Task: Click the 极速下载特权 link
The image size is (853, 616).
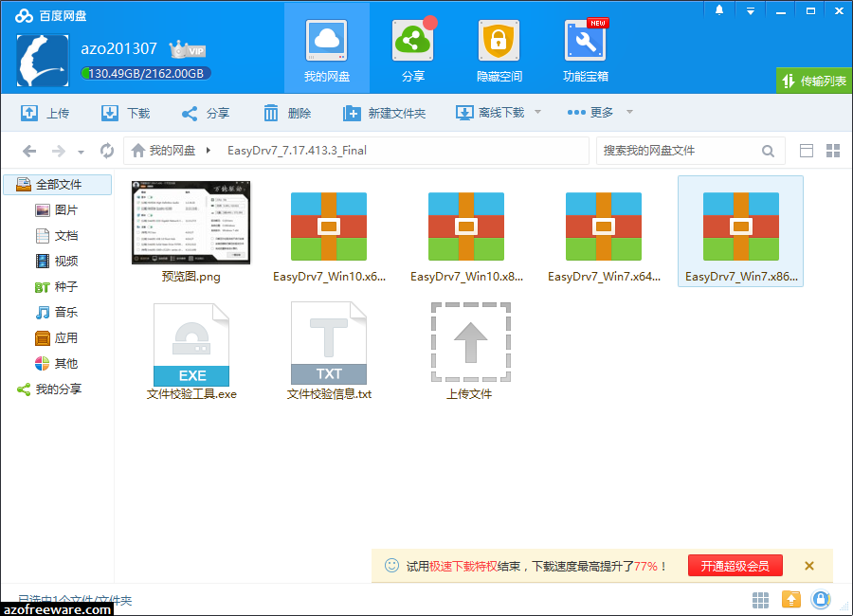Action: point(463,567)
